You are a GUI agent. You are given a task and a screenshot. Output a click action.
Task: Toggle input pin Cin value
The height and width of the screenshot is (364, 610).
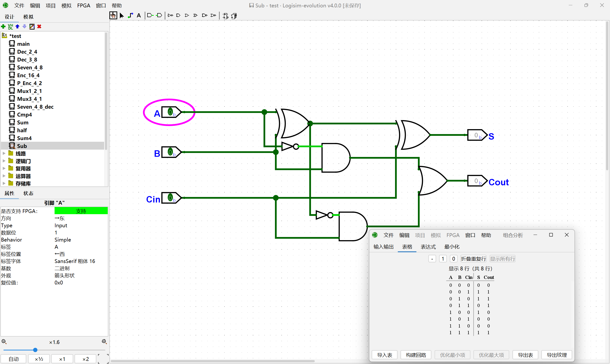click(x=170, y=198)
